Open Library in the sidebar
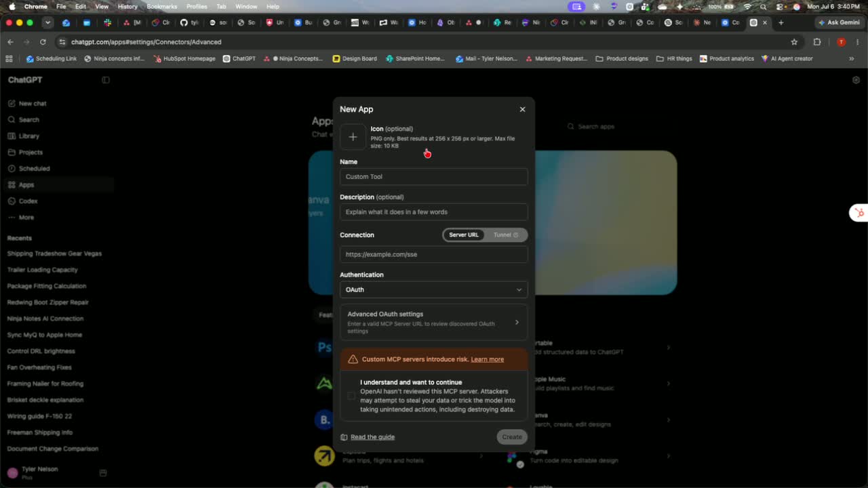This screenshot has width=868, height=488. coord(29,136)
